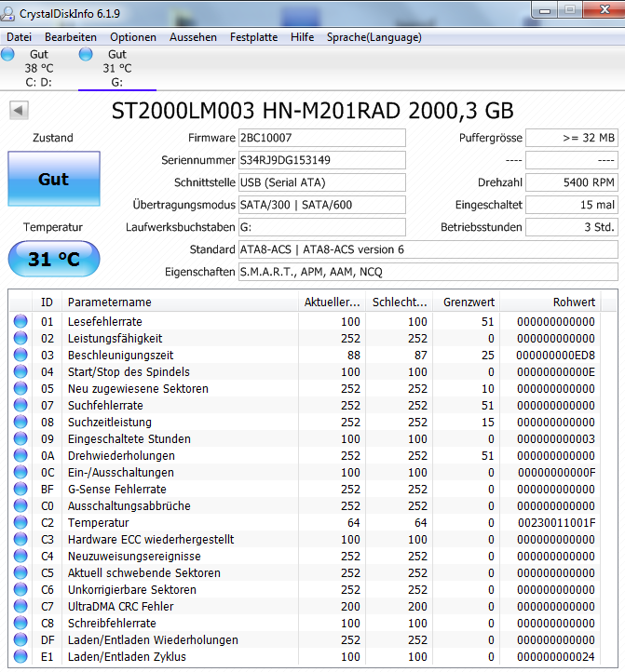Select the UltraDMA CRC Fehler parameter name
This screenshot has width=625, height=672.
120,606
